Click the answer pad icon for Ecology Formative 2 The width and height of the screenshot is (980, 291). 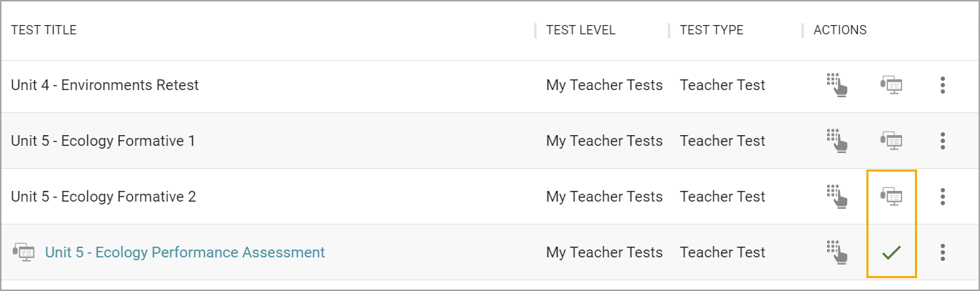pyautogui.click(x=837, y=197)
